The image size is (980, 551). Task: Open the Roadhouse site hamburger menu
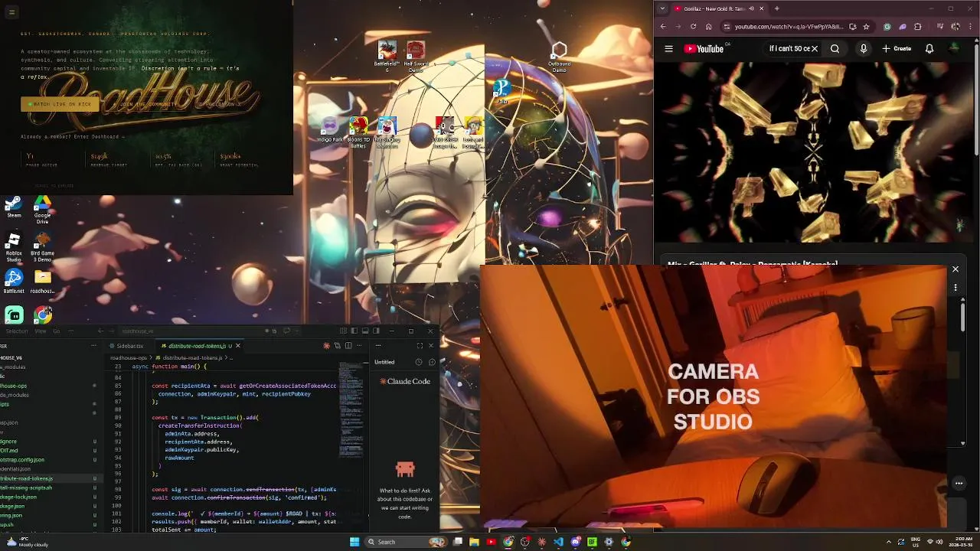point(11,12)
